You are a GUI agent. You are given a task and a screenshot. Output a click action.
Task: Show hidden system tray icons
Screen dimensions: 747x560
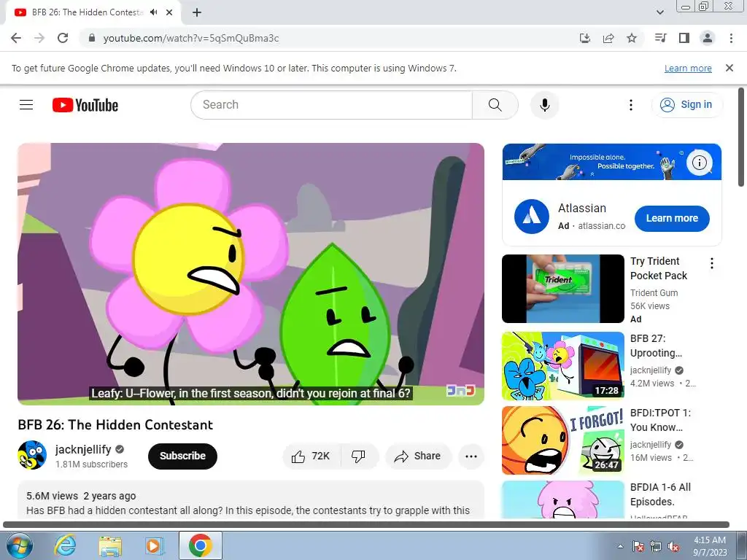[620, 546]
